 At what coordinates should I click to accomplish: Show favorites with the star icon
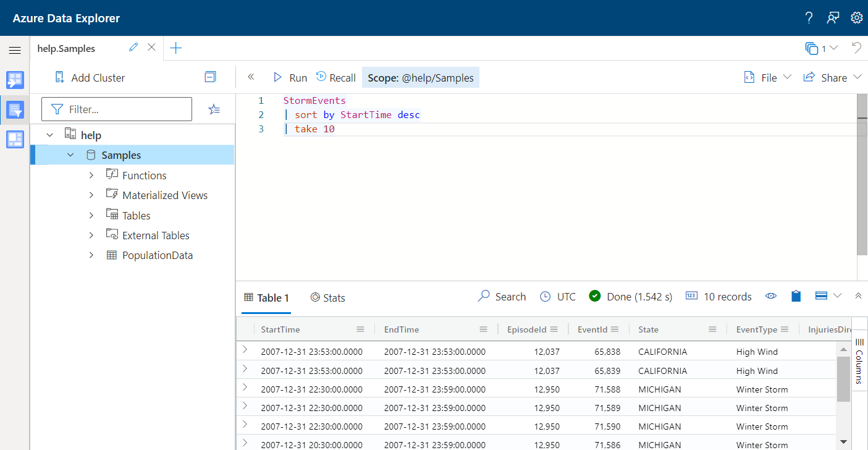(x=214, y=109)
